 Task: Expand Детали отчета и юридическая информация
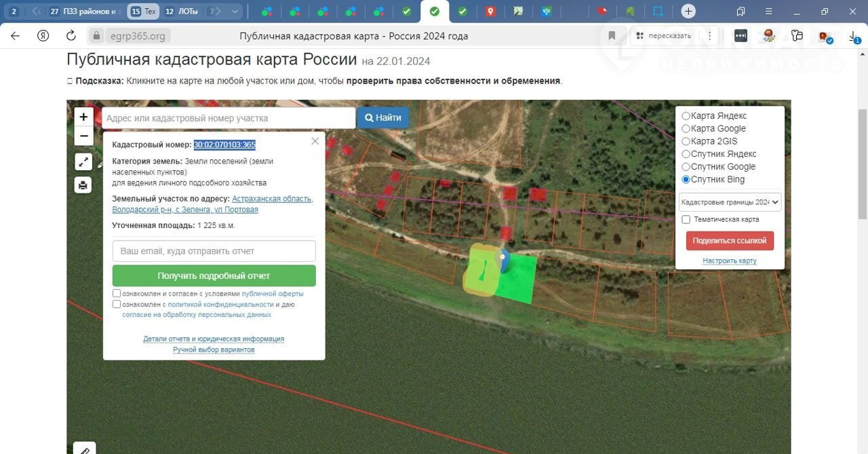coord(214,339)
